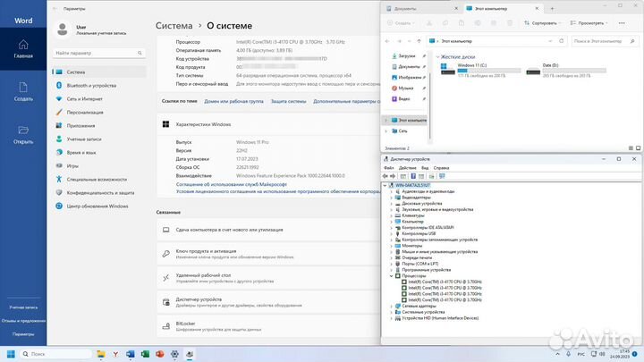Collapse Жесткие диски group
Image resolution: width=644 pixels, height=362 pixels.
tap(437, 56)
